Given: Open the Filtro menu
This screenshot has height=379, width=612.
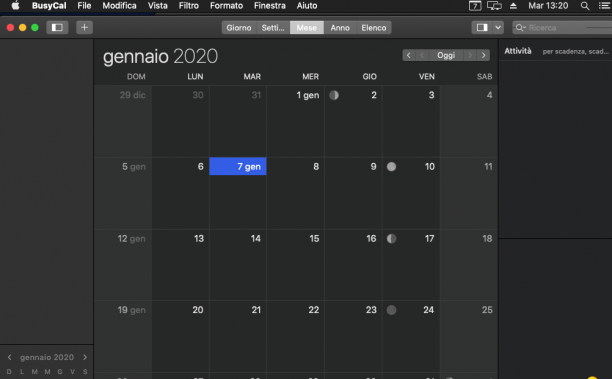Looking at the screenshot, I should click(x=189, y=6).
